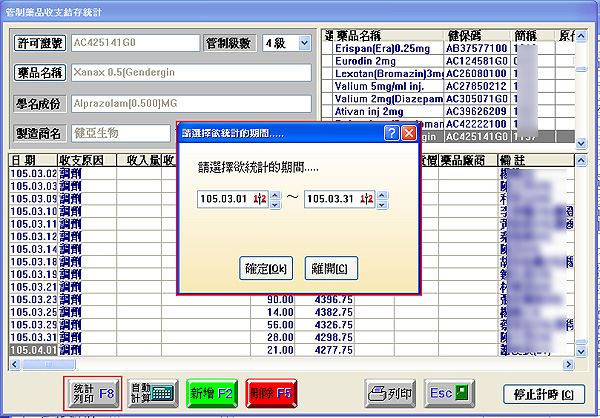Viewport: 600px width, 418px height.
Task: Decrease the start date with down arrow
Action: click(274, 204)
